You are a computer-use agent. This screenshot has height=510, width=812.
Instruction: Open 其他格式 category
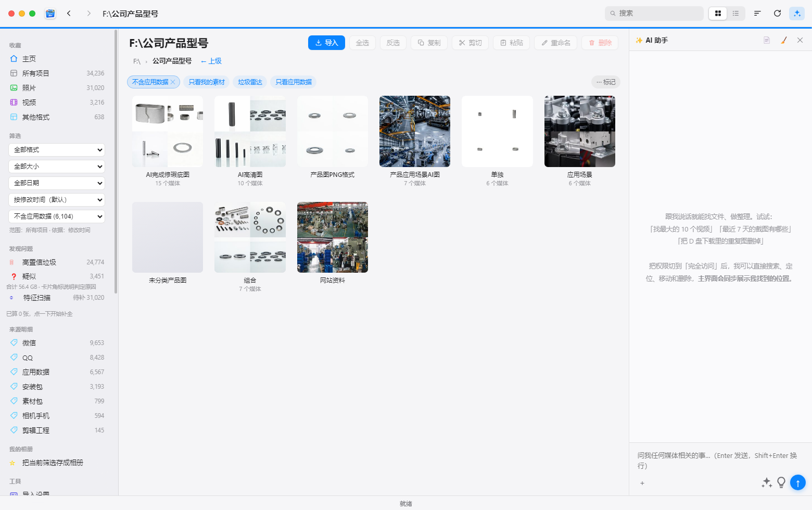coord(57,117)
